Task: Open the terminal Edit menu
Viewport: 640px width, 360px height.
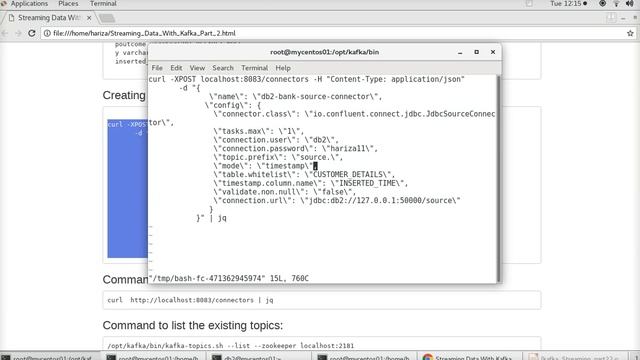Action: pos(176,68)
